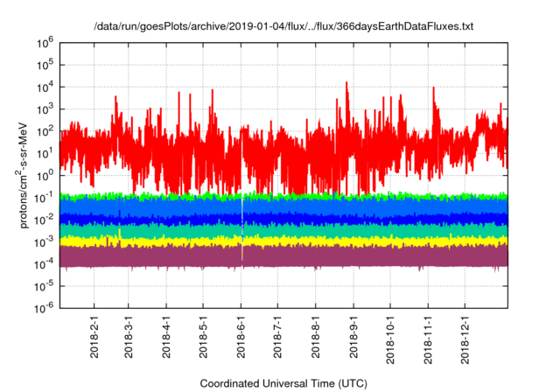This screenshot has height=392, width=560.
Task: Click the 2018-4-1 date tick label
Action: point(166,337)
